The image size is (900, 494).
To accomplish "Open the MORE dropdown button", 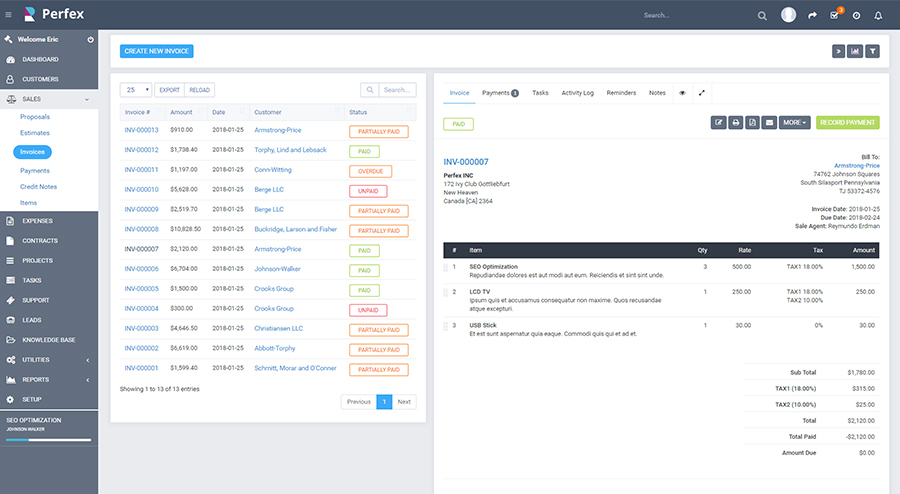I will 794,122.
